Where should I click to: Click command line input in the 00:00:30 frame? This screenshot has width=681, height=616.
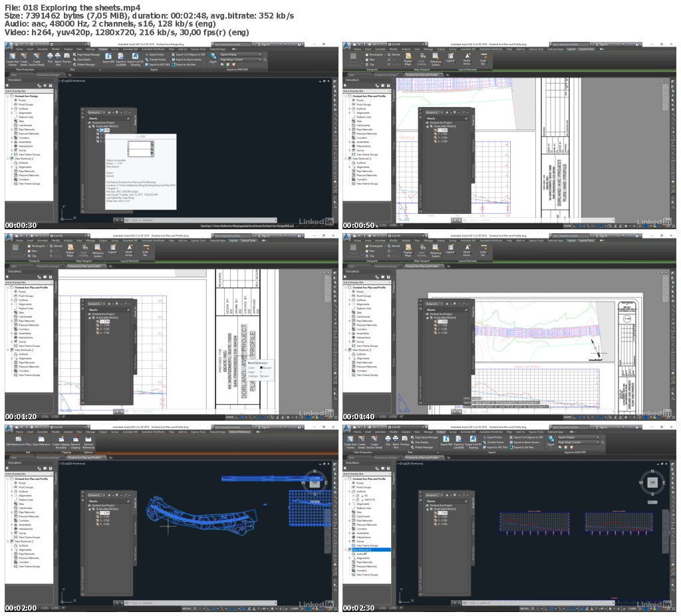(x=200, y=221)
